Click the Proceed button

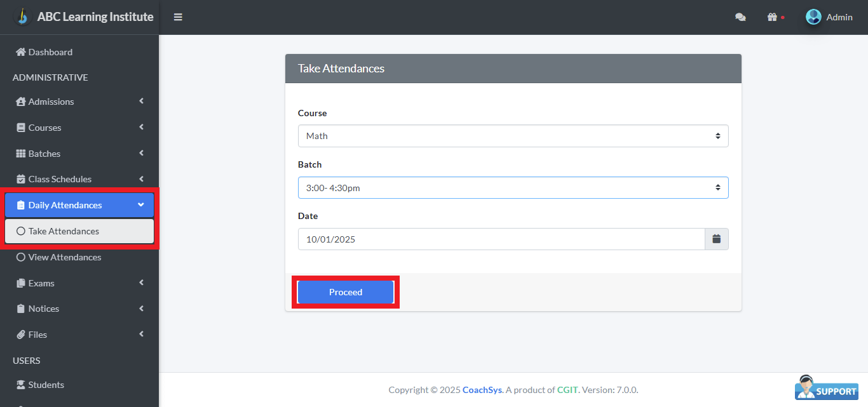point(346,291)
